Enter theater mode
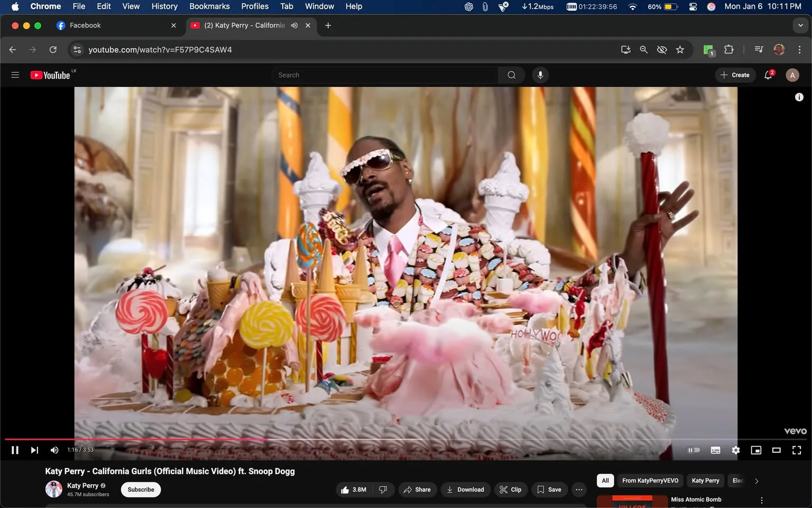 tap(776, 450)
